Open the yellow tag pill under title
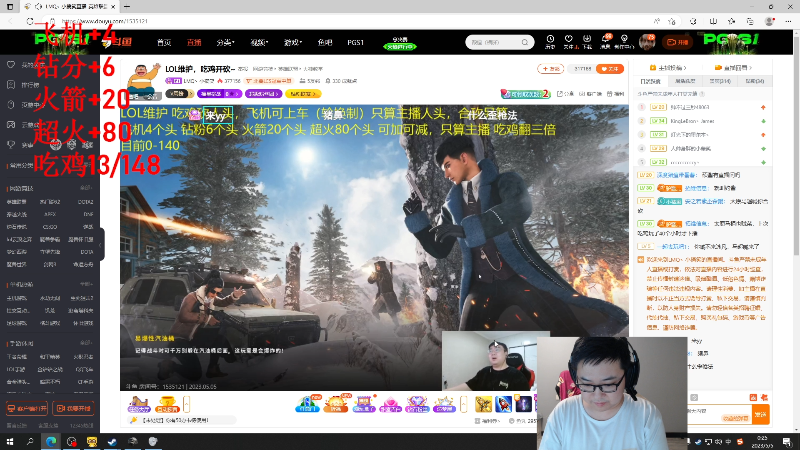This screenshot has width=800, height=450. click(x=303, y=94)
